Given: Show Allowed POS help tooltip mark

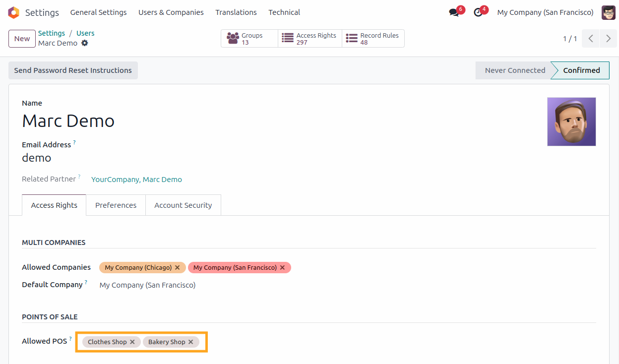Looking at the screenshot, I should point(70,339).
